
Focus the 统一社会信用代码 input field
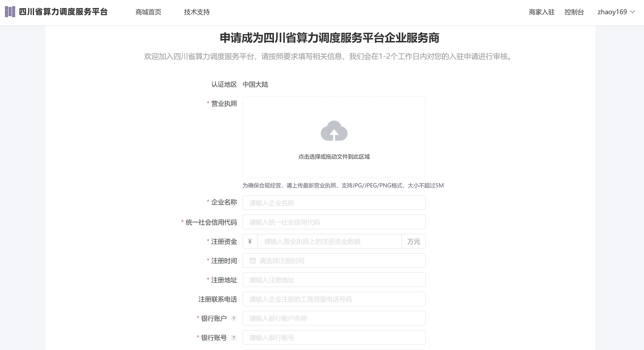[x=334, y=222]
